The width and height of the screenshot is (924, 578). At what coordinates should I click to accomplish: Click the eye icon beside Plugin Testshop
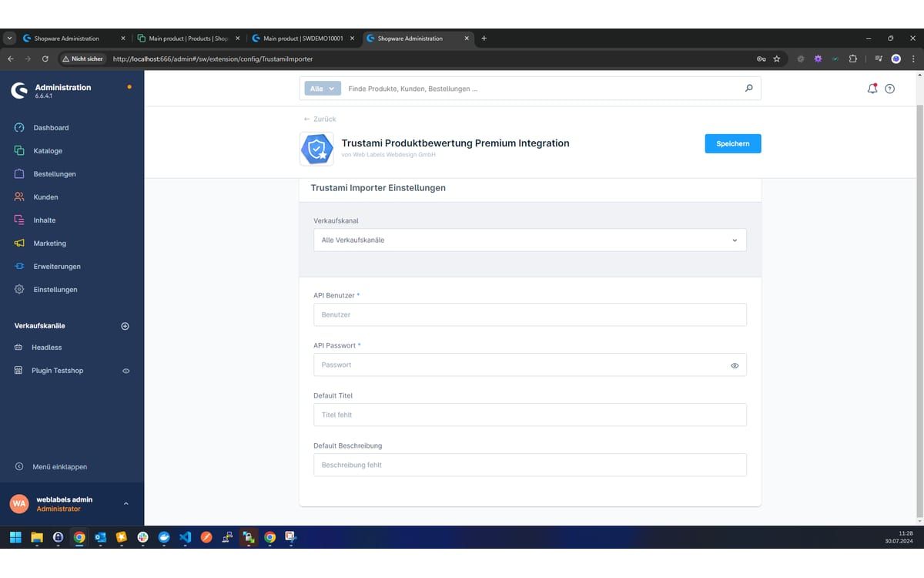tap(126, 371)
